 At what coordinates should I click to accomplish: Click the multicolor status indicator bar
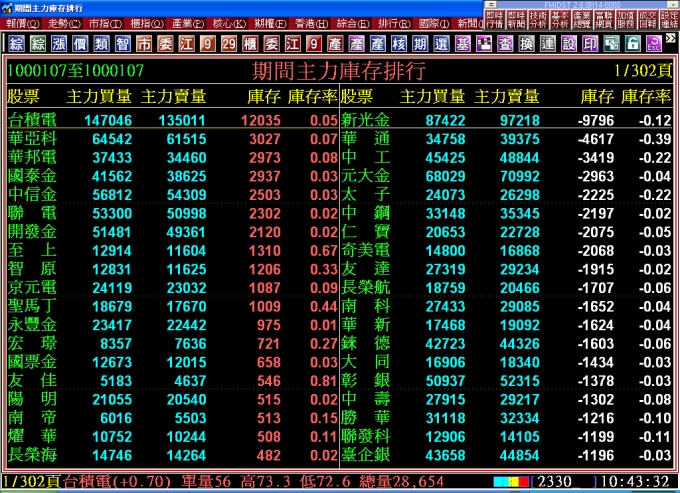[511, 481]
